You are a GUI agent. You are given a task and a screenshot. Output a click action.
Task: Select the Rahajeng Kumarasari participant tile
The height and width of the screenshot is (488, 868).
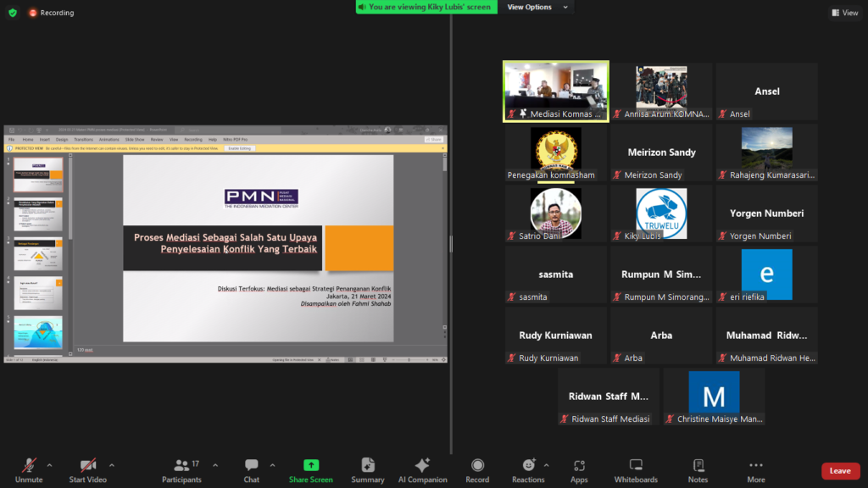coord(766,152)
